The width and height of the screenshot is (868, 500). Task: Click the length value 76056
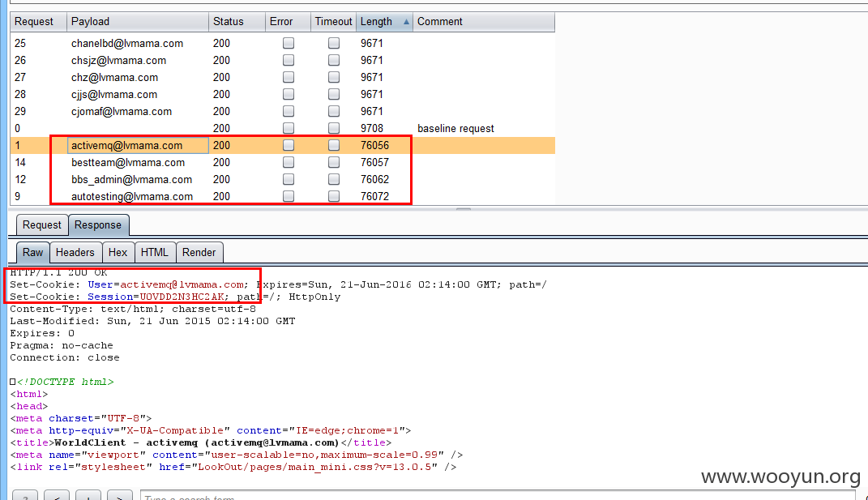(374, 145)
